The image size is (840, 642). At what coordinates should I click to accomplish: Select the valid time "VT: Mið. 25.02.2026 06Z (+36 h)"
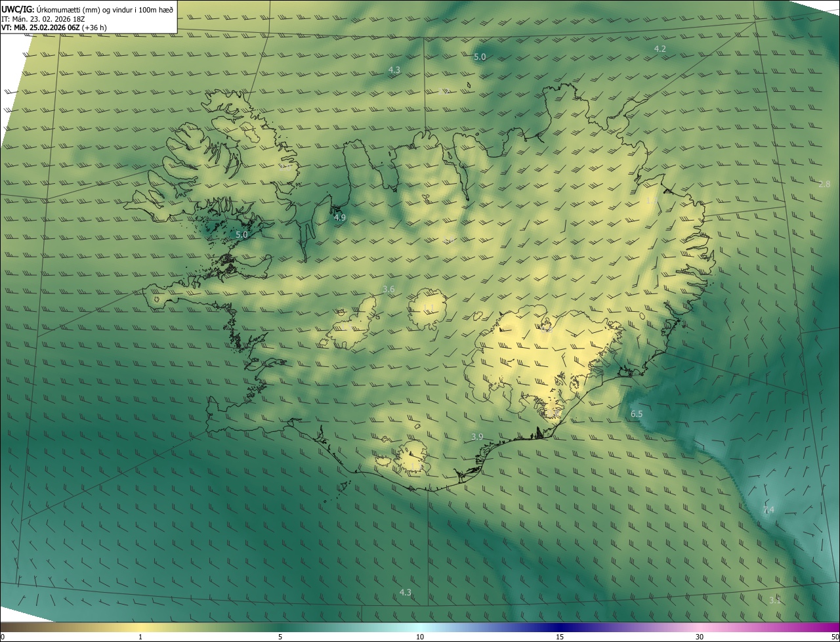(54, 28)
